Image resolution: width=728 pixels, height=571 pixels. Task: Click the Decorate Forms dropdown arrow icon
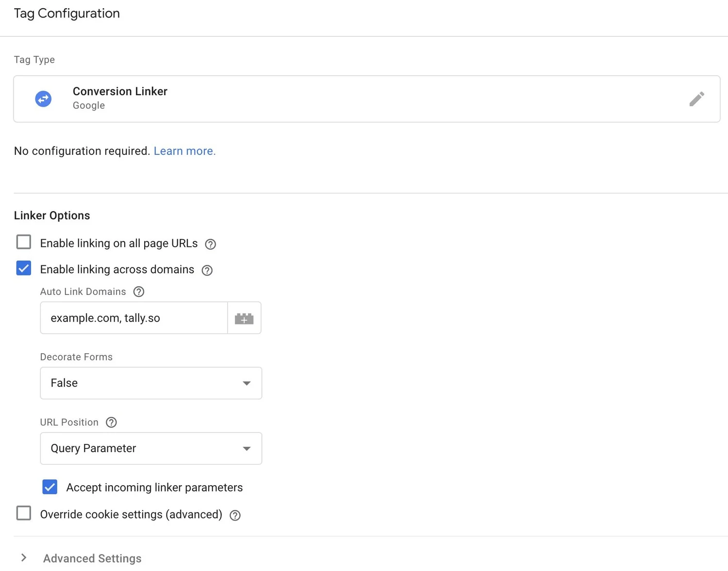pyautogui.click(x=247, y=383)
